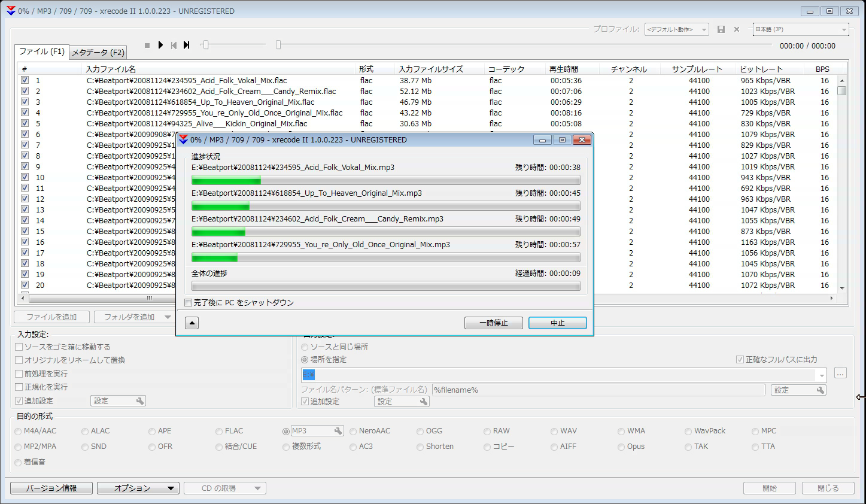Toggle 前処理を実行 checkbox
866x504 pixels.
(x=19, y=374)
